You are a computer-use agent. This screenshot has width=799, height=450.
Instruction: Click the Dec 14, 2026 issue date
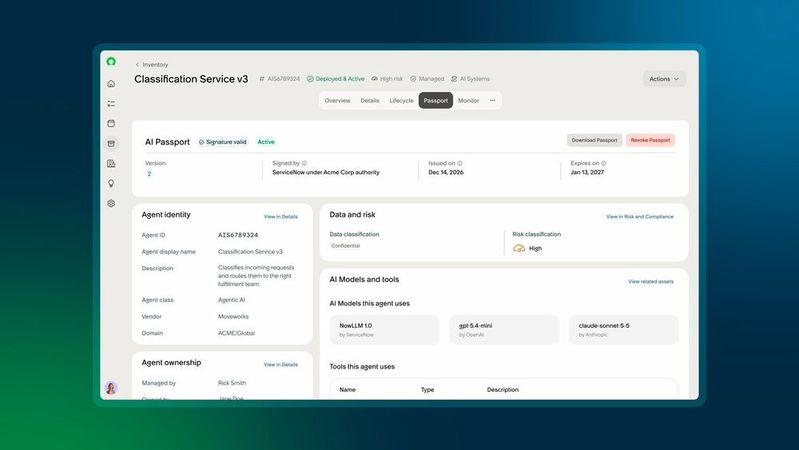[446, 173]
